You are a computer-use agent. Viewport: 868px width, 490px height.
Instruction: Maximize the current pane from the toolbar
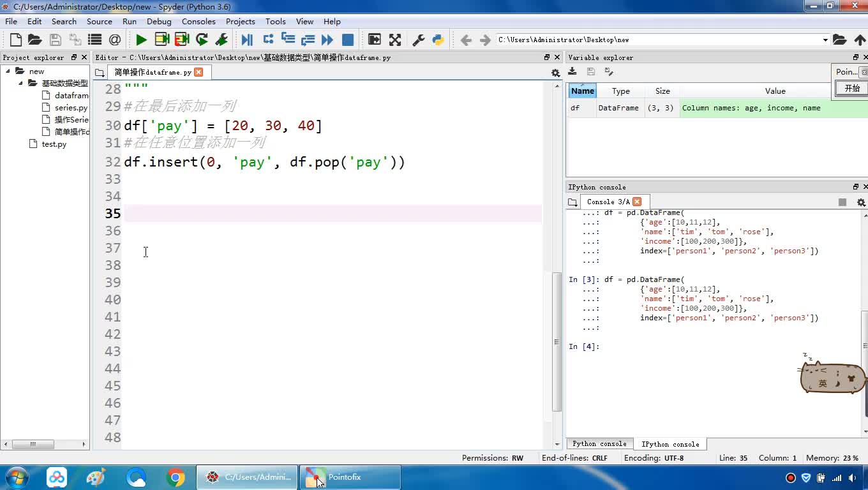pyautogui.click(x=375, y=40)
